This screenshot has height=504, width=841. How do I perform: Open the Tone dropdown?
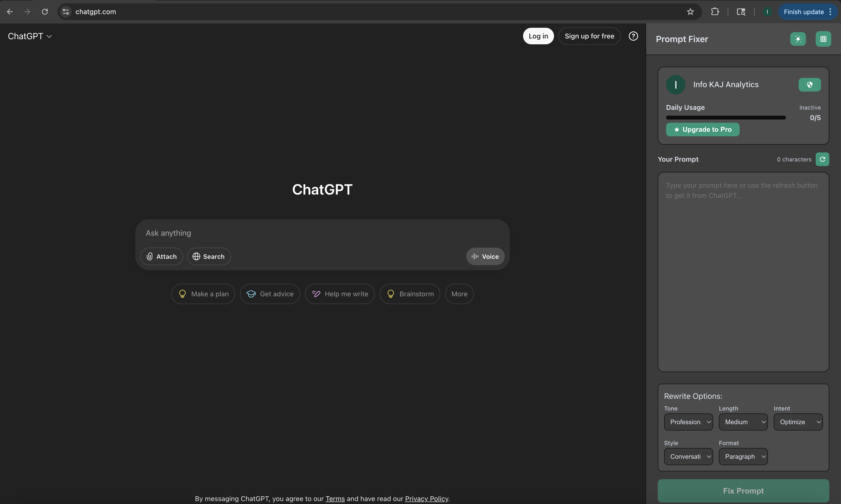[688, 422]
